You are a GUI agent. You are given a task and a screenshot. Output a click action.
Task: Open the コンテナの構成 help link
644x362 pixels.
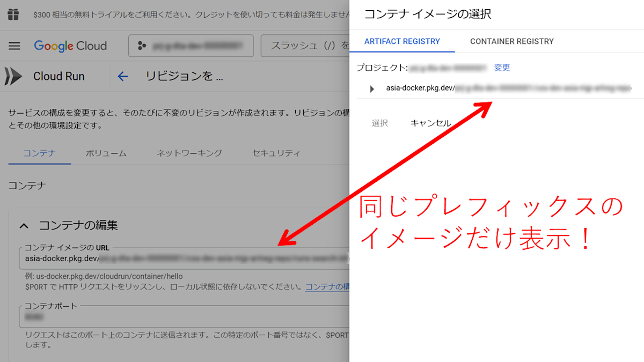click(327, 287)
